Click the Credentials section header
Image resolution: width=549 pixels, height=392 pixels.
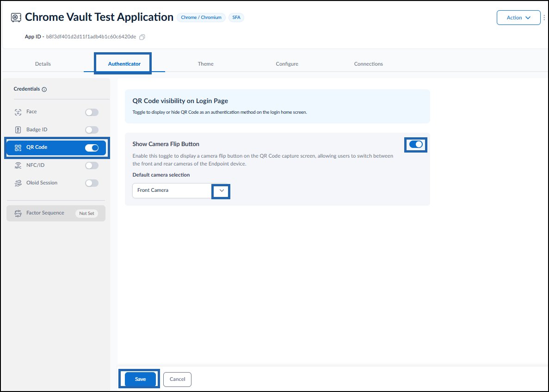27,89
